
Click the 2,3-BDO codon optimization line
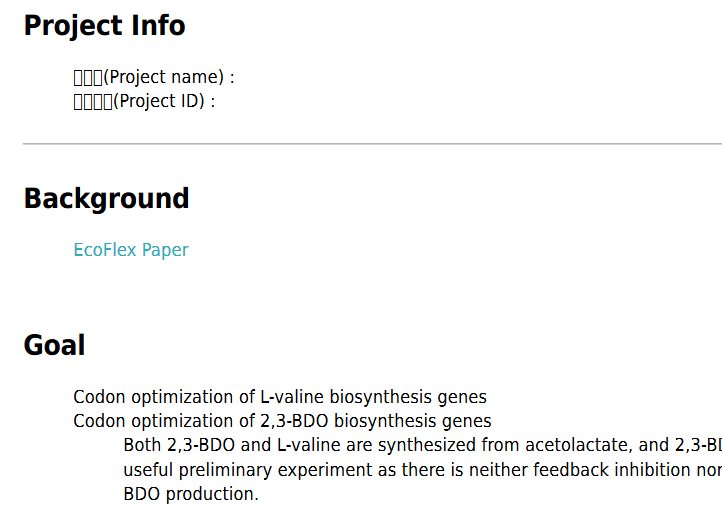coord(282,421)
